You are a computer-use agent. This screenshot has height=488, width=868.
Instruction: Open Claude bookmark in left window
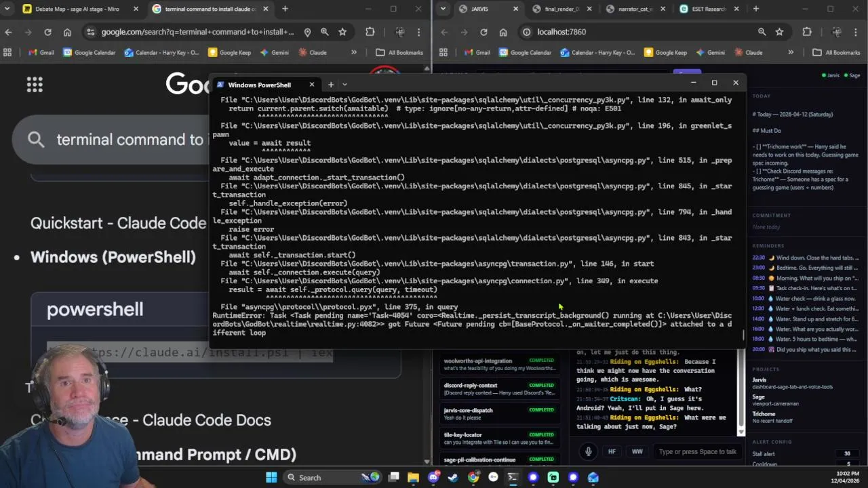pyautogui.click(x=311, y=52)
